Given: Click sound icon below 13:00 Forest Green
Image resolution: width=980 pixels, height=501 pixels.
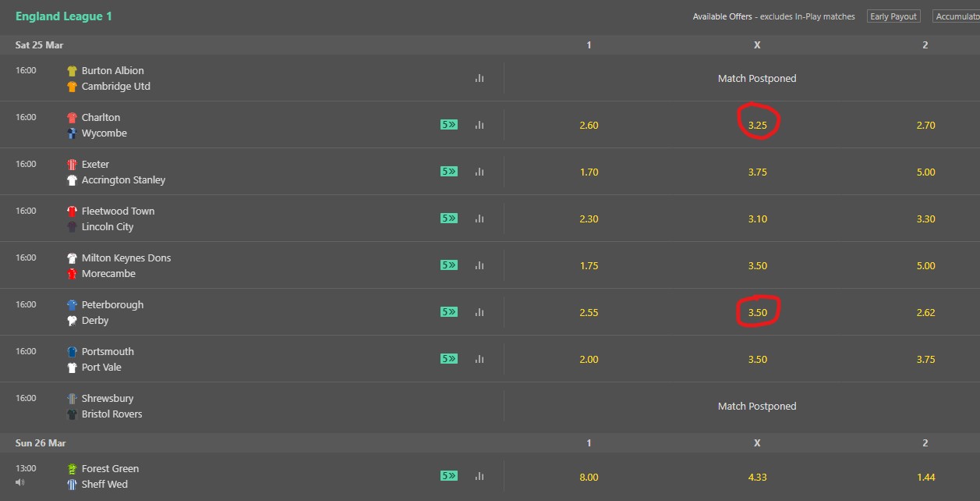Looking at the screenshot, I should pyautogui.click(x=19, y=482).
